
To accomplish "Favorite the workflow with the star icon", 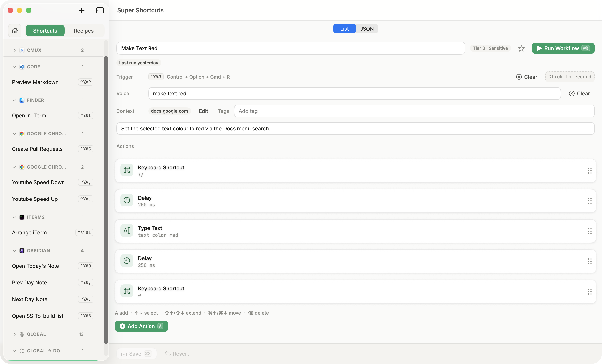I will pos(521,48).
